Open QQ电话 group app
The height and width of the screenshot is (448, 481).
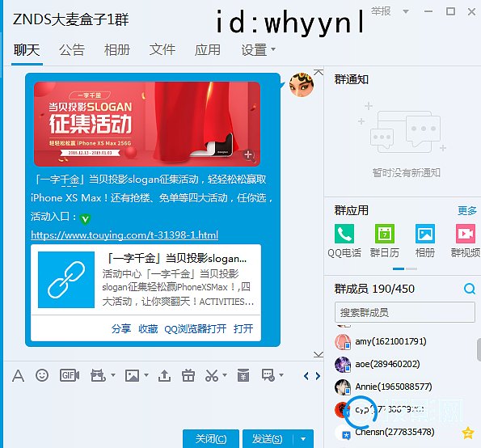point(344,234)
